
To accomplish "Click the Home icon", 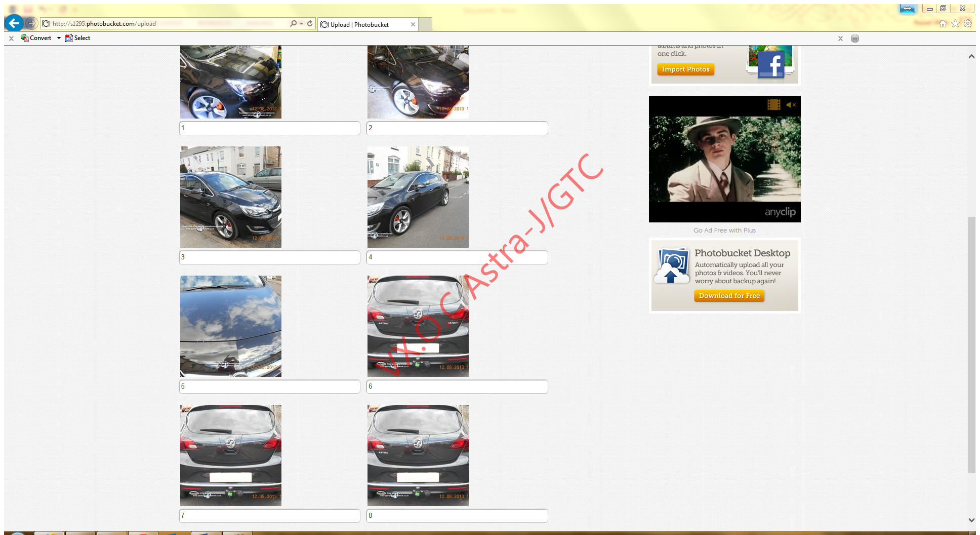I will [943, 23].
